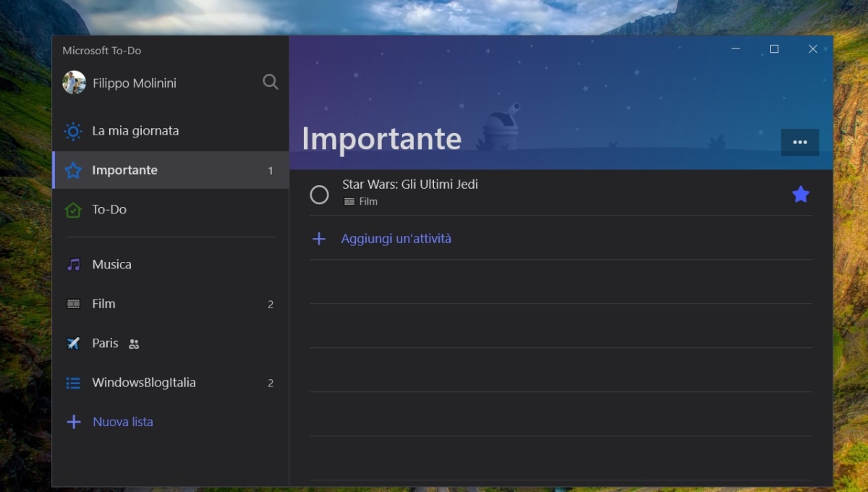Click the Film label under Star Wars task

pos(368,202)
